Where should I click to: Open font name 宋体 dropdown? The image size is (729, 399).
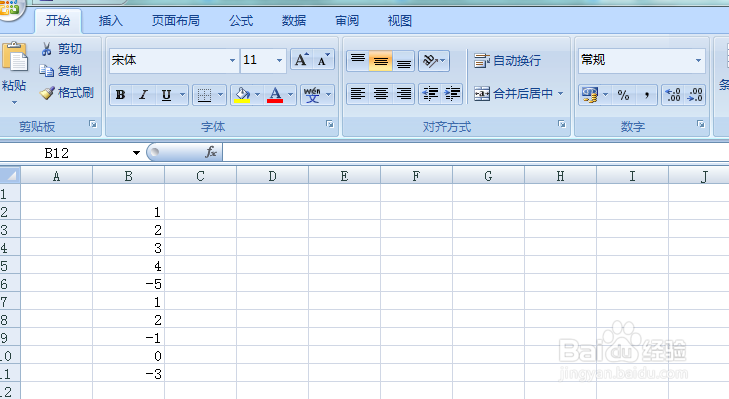point(232,60)
